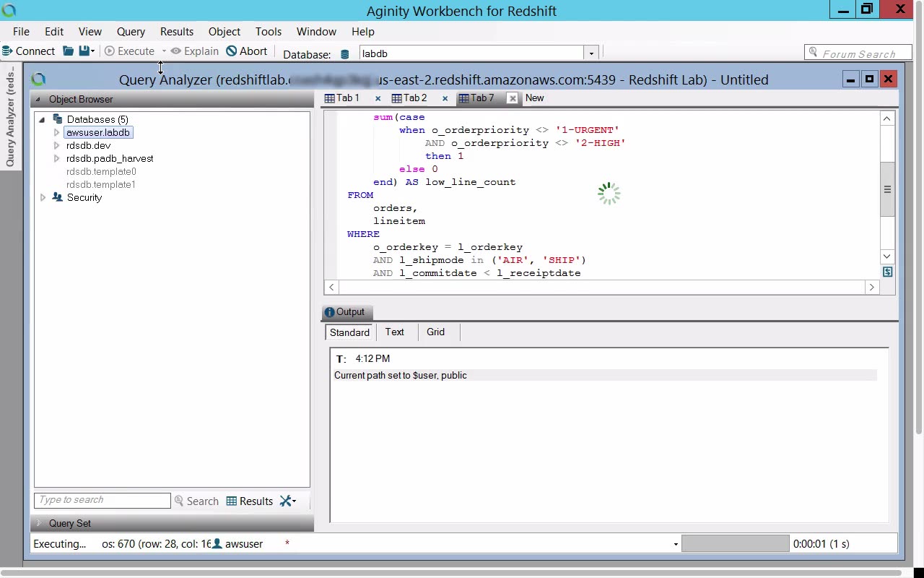Click the Security node icon
The width and height of the screenshot is (924, 578).
58,197
